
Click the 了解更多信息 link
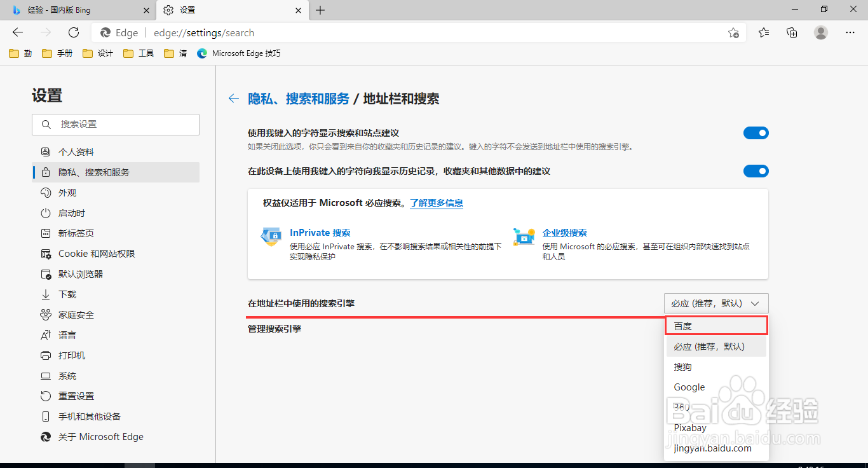pyautogui.click(x=436, y=203)
